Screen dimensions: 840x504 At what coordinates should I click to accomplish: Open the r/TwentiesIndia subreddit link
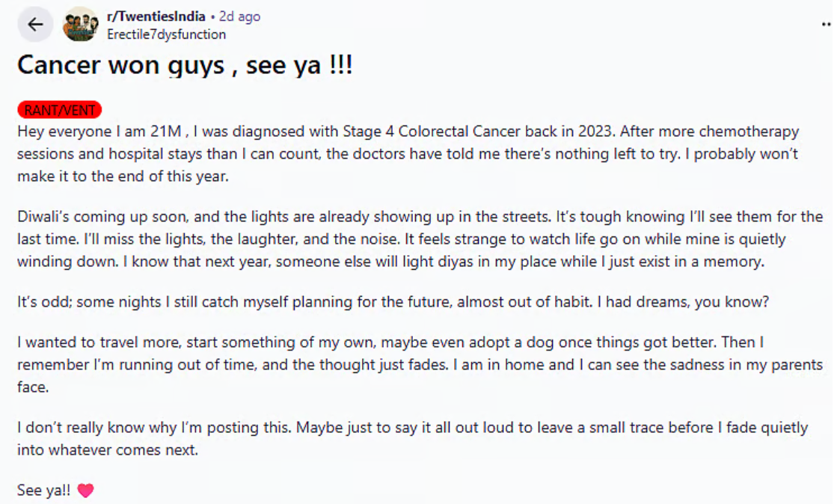pos(156,16)
